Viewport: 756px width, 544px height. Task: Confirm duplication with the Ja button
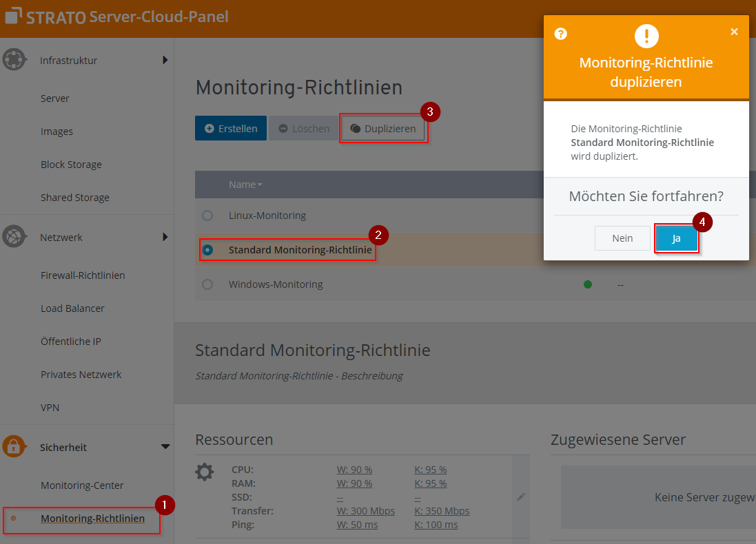click(x=677, y=238)
